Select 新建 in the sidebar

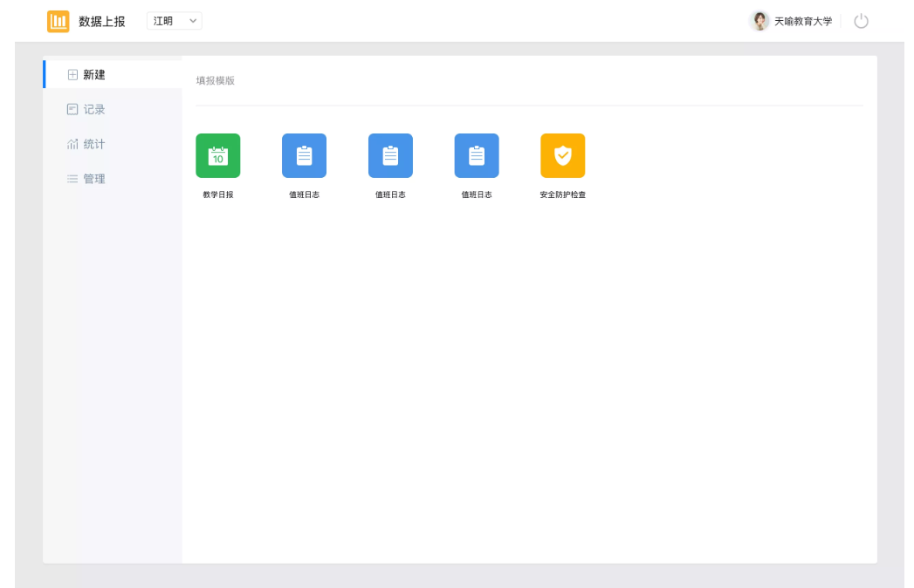[113, 75]
